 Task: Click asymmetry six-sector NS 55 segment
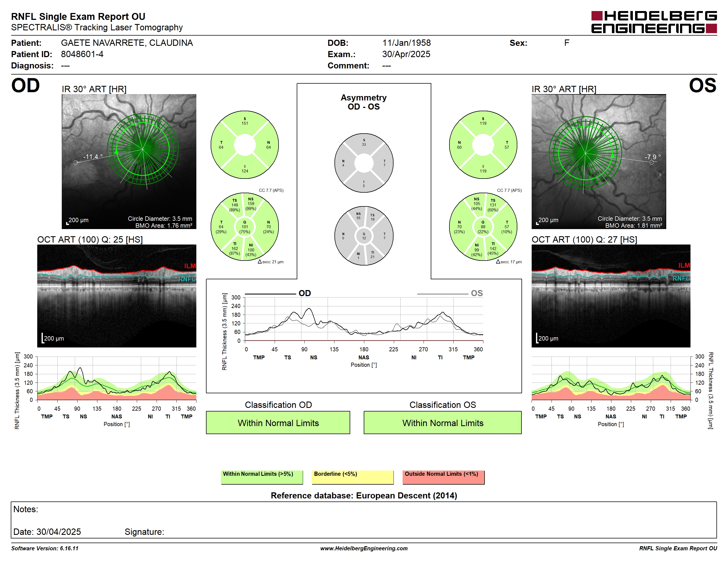click(358, 216)
